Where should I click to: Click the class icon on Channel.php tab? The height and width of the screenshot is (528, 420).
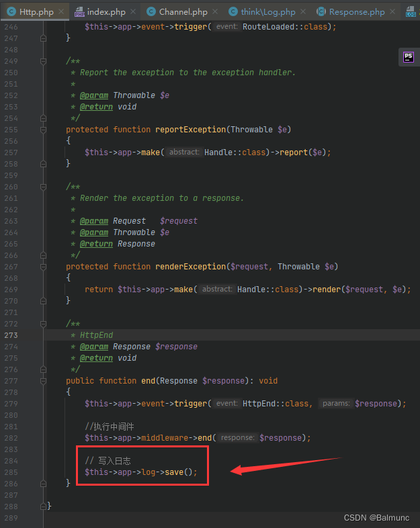point(151,12)
